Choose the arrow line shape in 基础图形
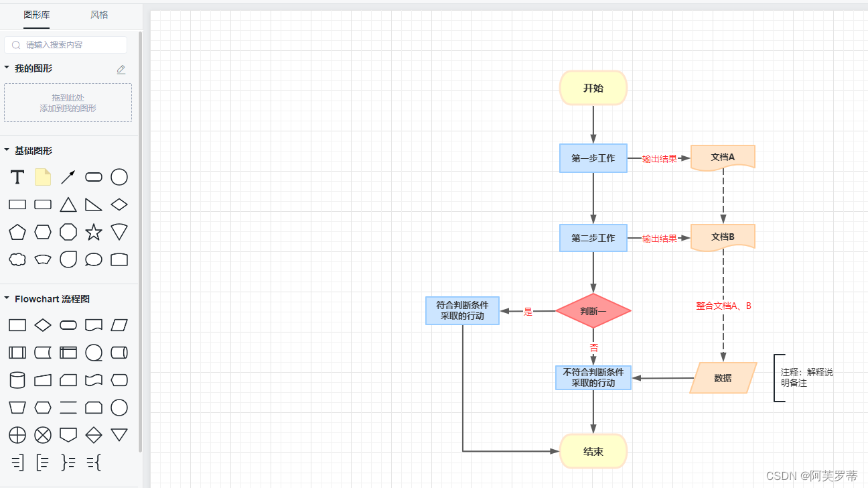 click(68, 177)
